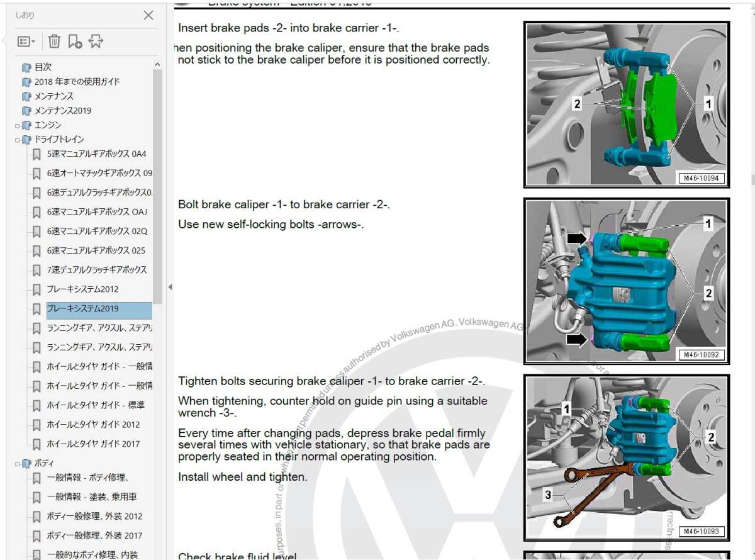Viewport: 755px width, 560px height.
Task: Open the bookmark options dropdown menu
Action: click(x=26, y=42)
